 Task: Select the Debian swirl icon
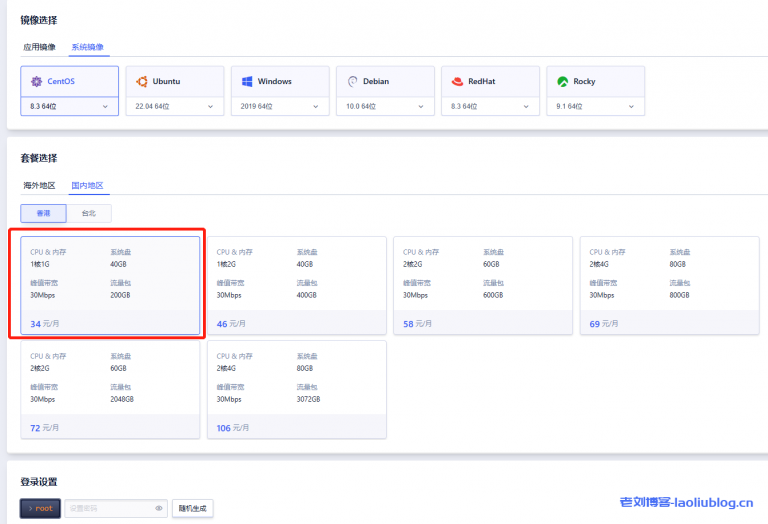coord(352,81)
